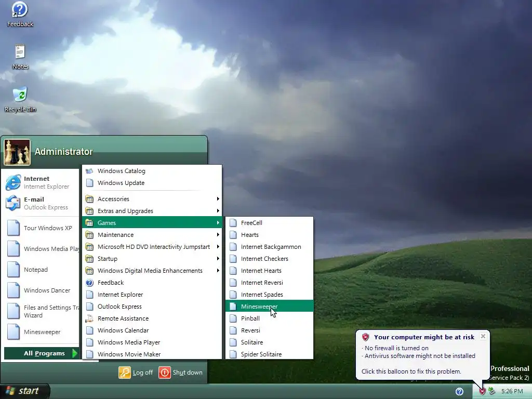Open the Notes desktop icon
Viewport: 532px width, 399px height.
click(x=20, y=57)
